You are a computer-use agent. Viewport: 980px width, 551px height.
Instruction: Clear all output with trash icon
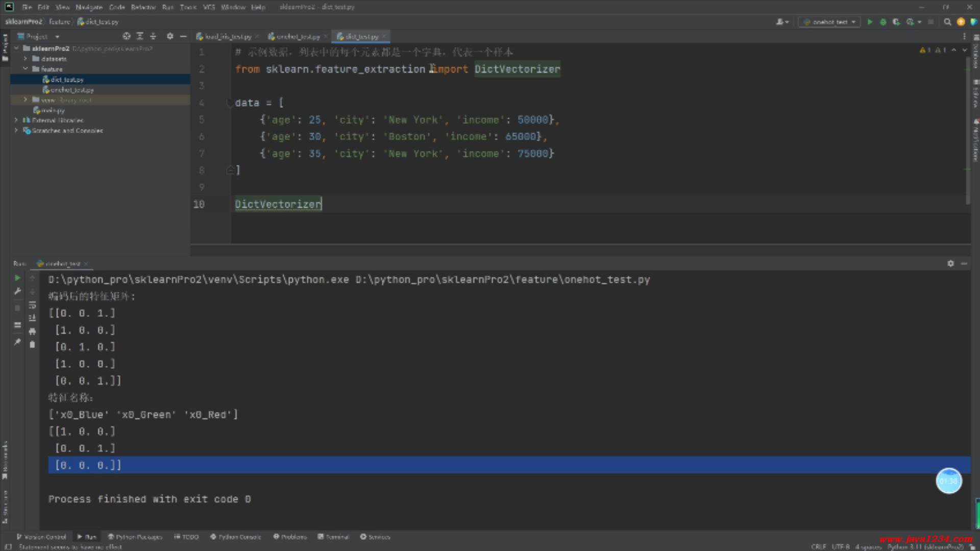point(32,345)
